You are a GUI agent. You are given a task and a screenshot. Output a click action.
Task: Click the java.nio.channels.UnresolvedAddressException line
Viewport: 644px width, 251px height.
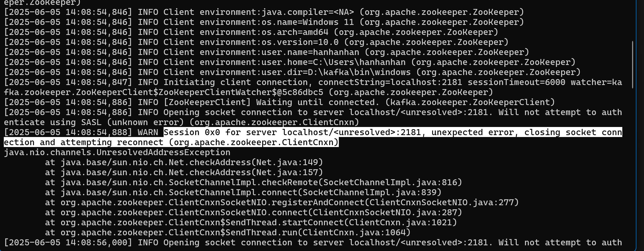[117, 152]
